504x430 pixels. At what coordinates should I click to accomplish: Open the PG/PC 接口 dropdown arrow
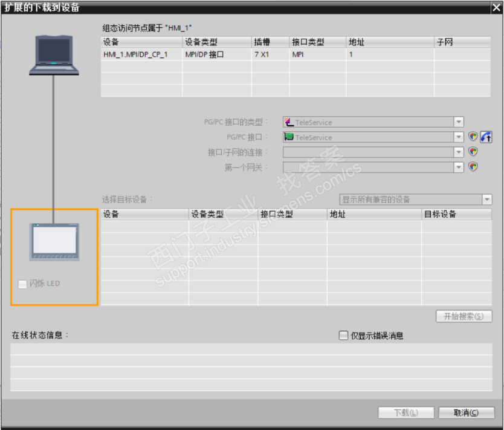(459, 137)
